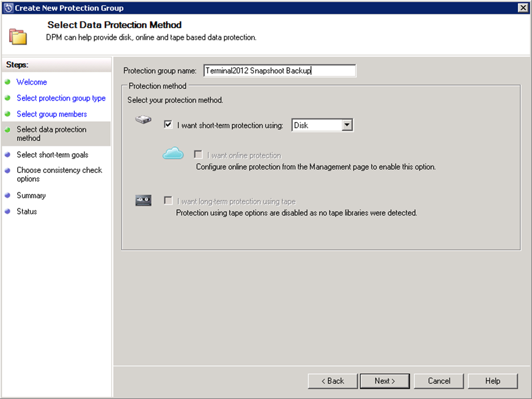The width and height of the screenshot is (532, 399).
Task: Click the blue bullet beside Select short-term goals
Action: (7, 154)
